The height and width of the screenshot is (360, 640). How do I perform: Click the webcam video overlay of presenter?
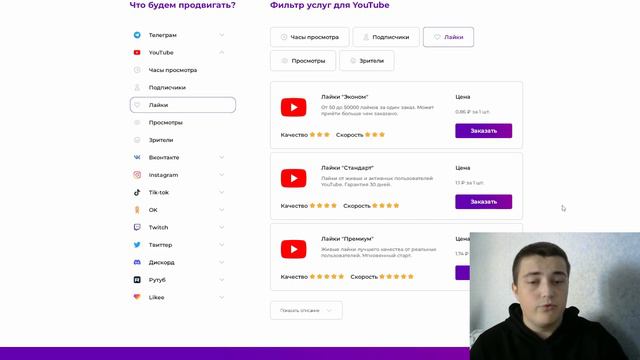[555, 296]
